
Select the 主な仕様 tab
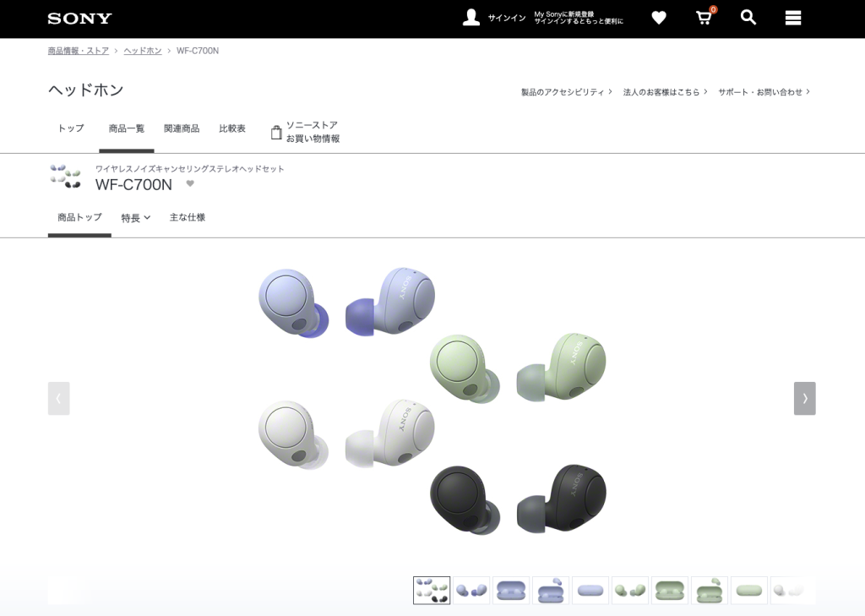pos(187,217)
